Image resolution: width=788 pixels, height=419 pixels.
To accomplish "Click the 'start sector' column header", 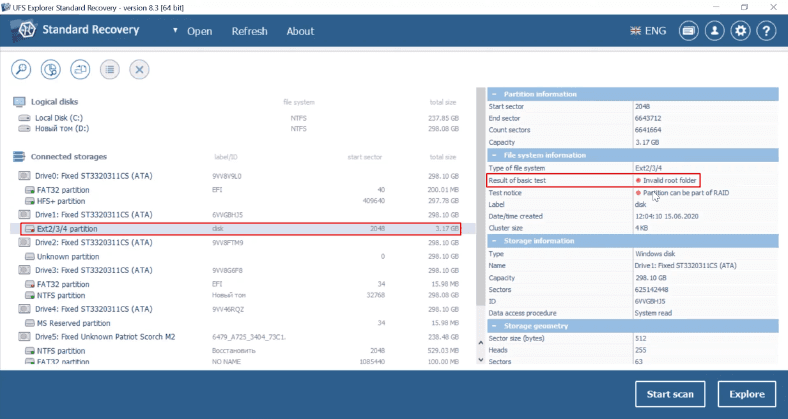I will coord(364,157).
